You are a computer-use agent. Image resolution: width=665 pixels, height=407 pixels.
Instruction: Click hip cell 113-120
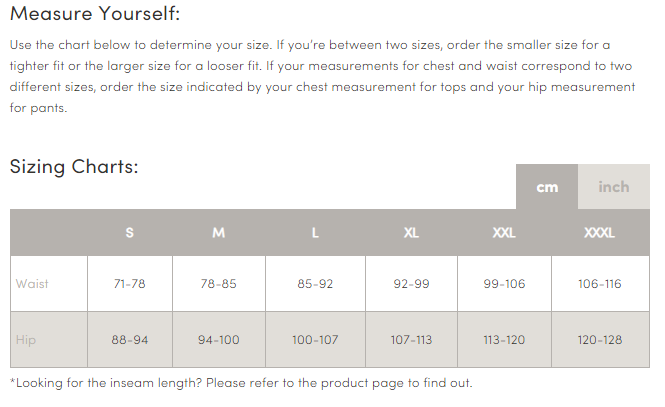(504, 340)
